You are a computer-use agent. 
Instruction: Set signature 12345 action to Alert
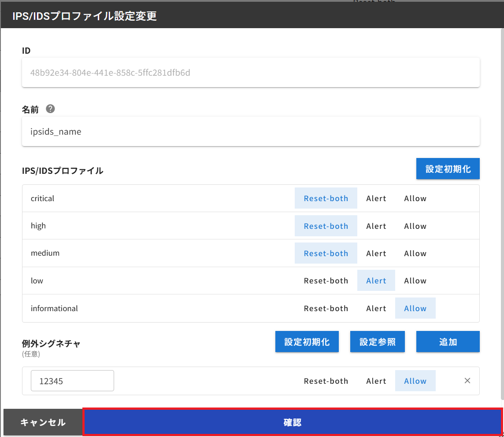(x=376, y=381)
